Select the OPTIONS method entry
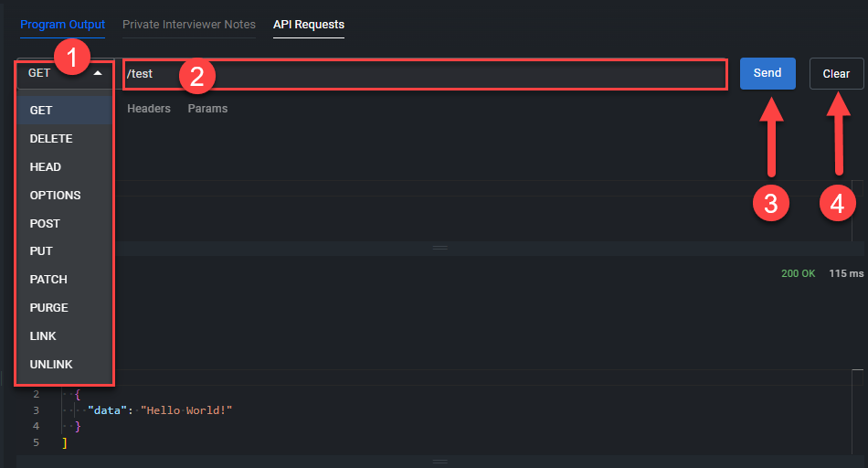 coord(55,196)
